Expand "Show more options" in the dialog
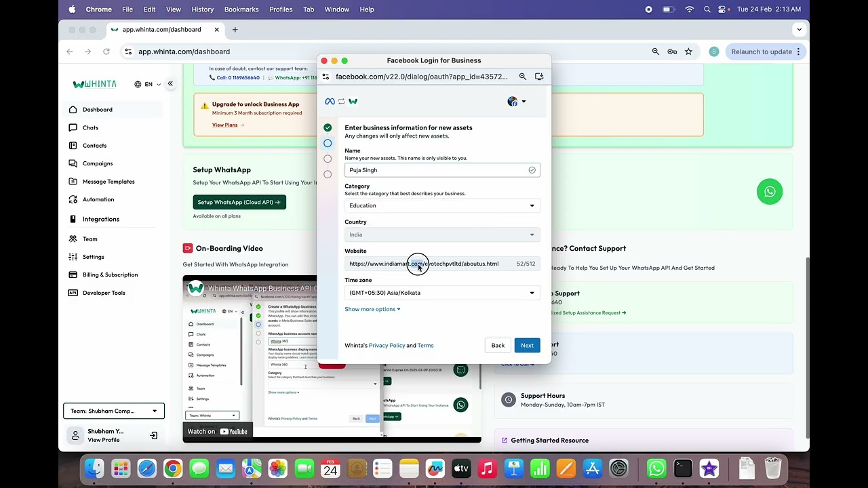This screenshot has height=488, width=868. click(x=372, y=309)
